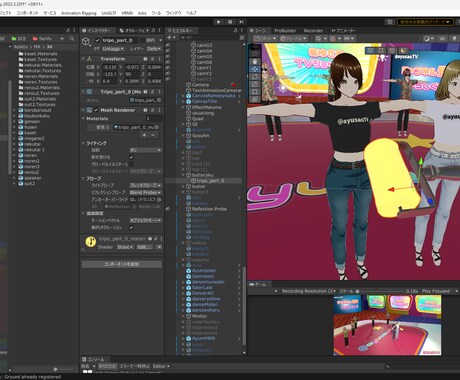Image resolution: width=460 pixels, height=380 pixels.
Task: Open the UniGLTF menu
Action: pos(109,13)
